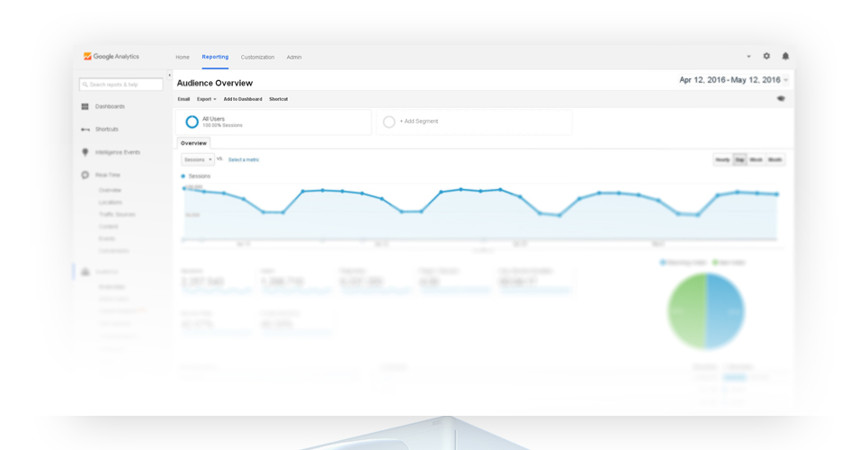This screenshot has width=868, height=450.
Task: Switch chart granularity to Hourly
Action: [722, 159]
